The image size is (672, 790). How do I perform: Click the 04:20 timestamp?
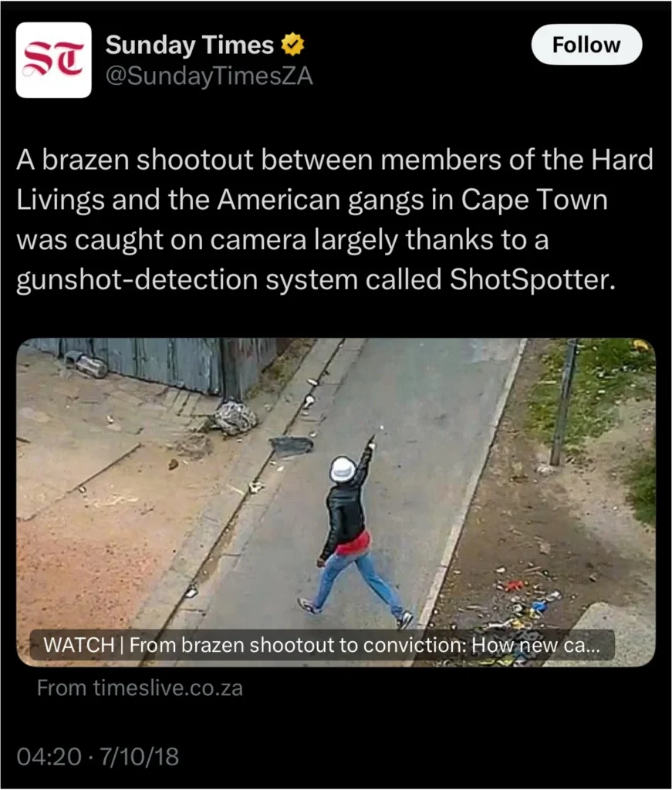click(49, 756)
